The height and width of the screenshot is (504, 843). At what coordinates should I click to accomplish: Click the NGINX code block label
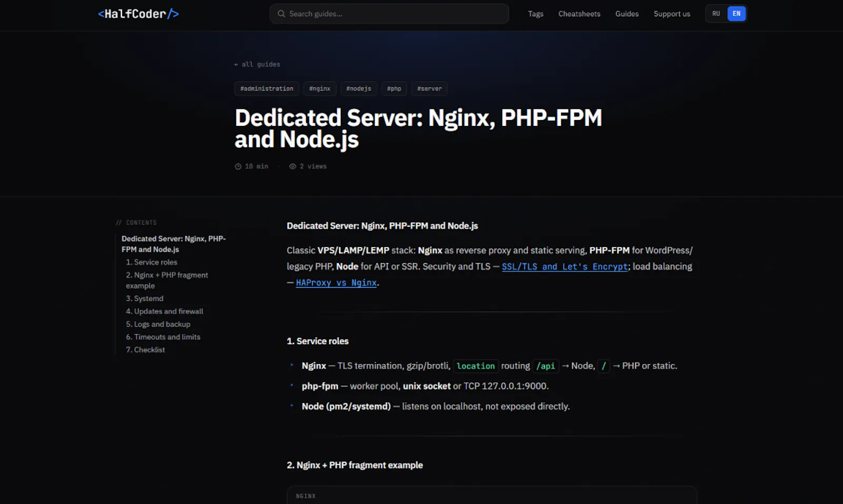point(306,496)
